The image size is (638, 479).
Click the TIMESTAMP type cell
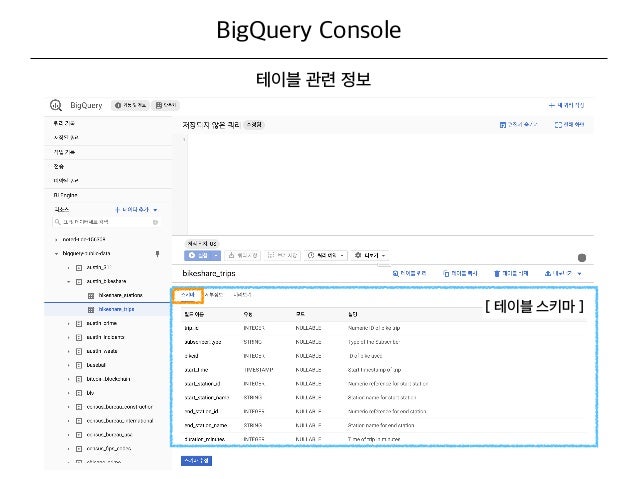258,370
